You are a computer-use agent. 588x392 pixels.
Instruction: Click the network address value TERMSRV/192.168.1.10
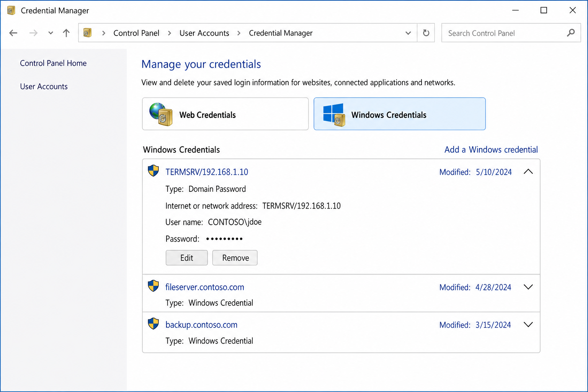point(301,206)
